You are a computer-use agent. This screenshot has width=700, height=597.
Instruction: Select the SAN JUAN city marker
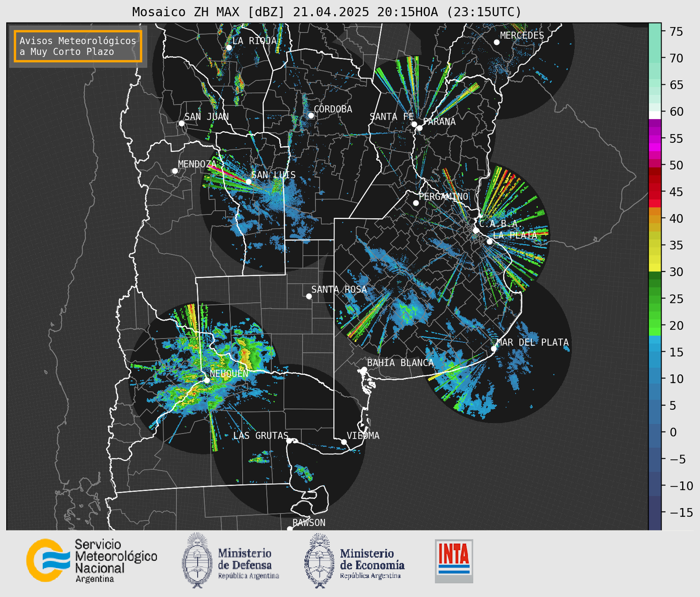point(182,123)
